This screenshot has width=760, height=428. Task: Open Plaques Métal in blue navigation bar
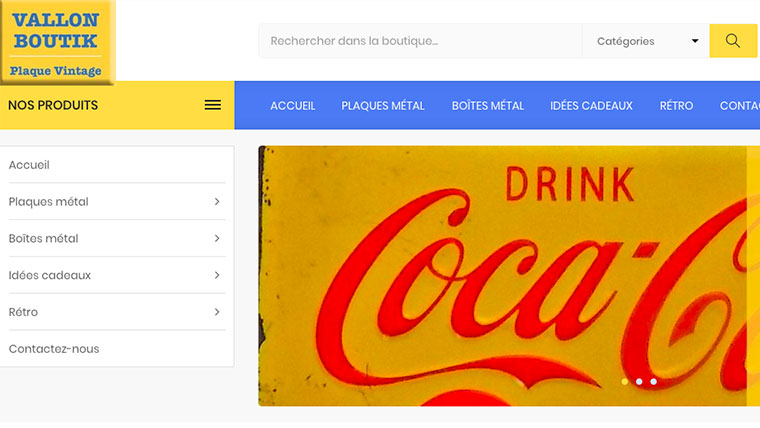coord(383,106)
